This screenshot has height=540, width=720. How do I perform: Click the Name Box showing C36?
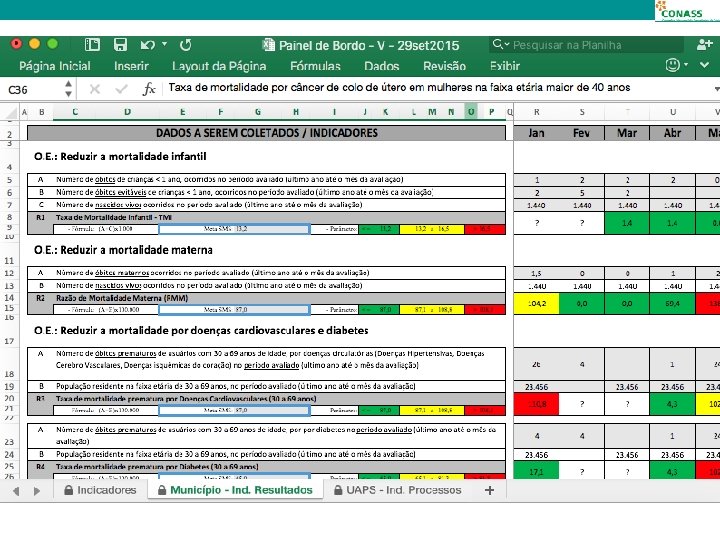click(32, 89)
